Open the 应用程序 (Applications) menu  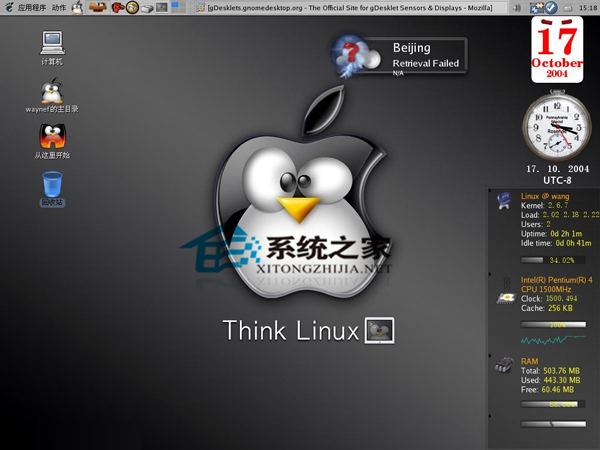click(x=32, y=8)
